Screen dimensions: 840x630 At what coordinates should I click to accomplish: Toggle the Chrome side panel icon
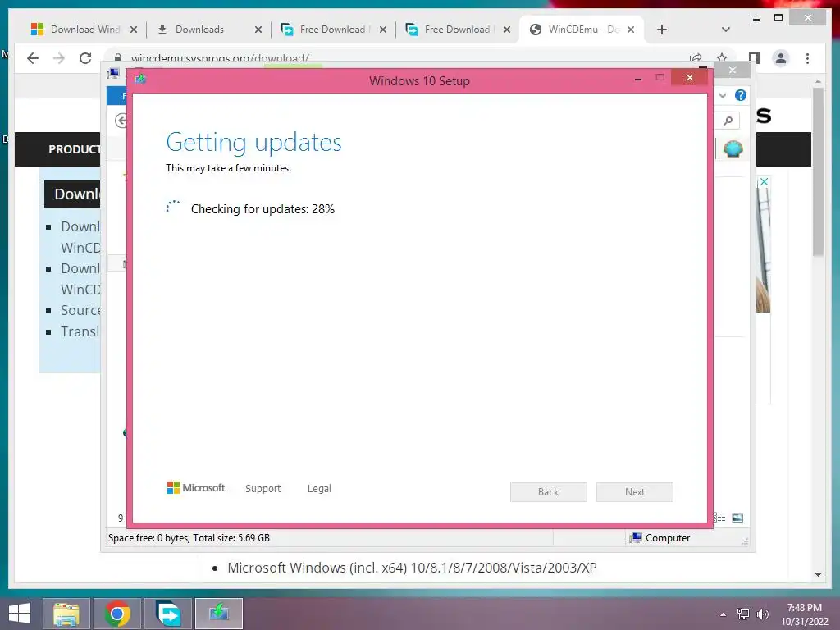[755, 58]
